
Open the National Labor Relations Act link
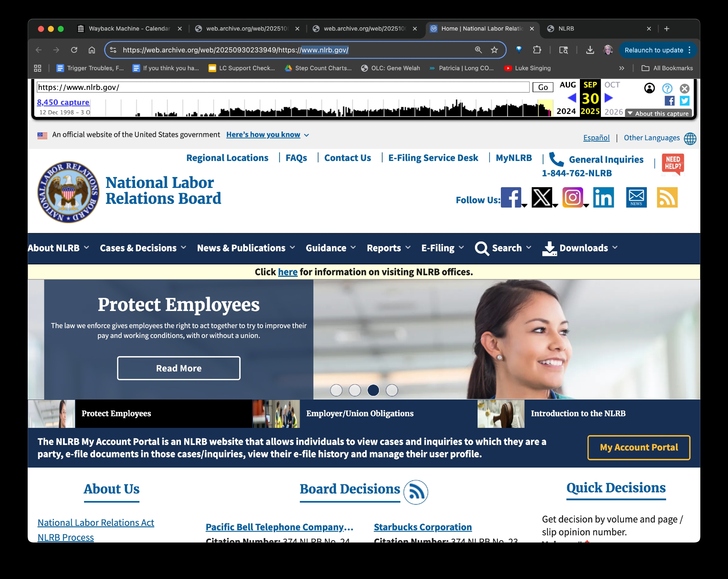pos(96,523)
